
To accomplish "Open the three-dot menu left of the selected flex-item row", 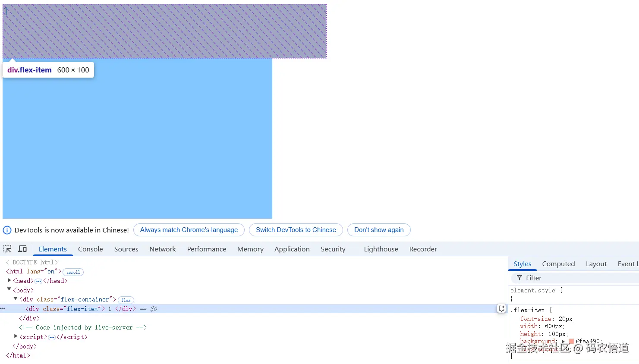I will point(3,309).
